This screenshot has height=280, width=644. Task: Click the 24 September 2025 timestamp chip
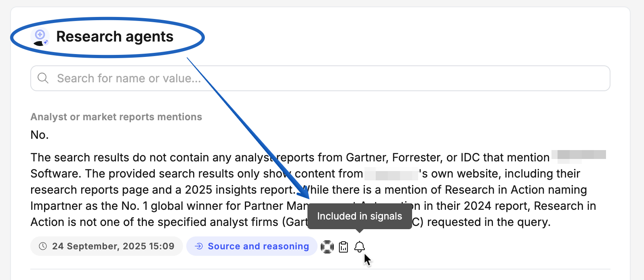pos(106,246)
